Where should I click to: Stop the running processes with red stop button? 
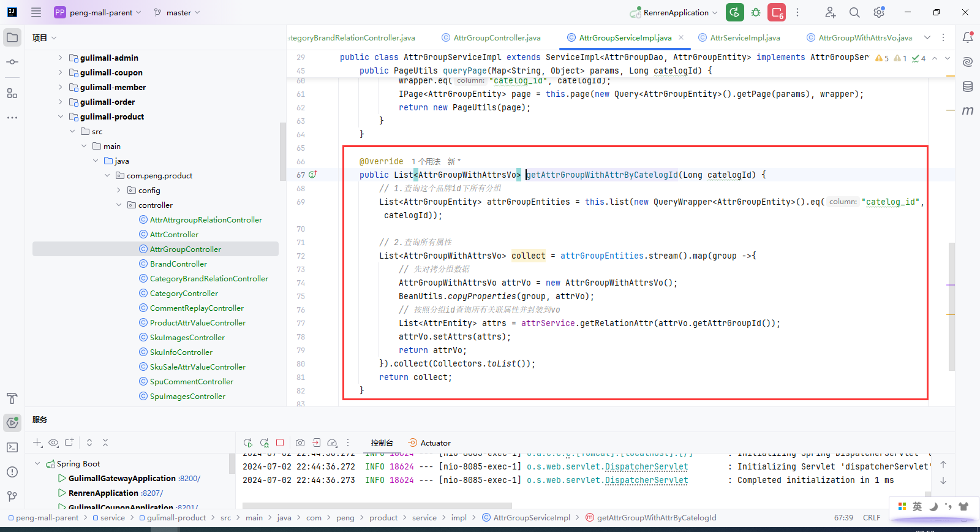coord(777,12)
